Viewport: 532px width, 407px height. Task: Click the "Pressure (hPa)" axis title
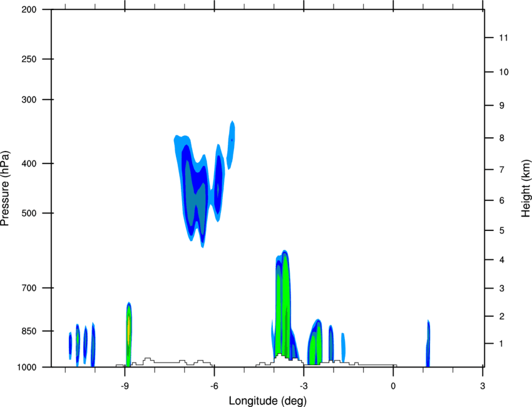click(5, 188)
